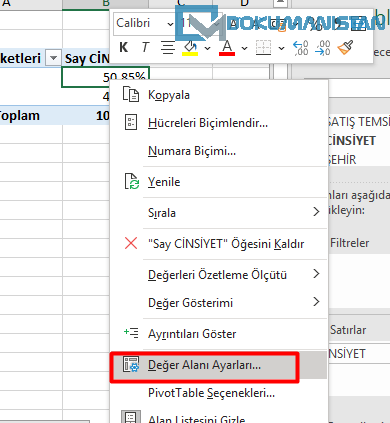This screenshot has height=423, width=390.
Task: Click CİNSİYET field in field list
Action: click(x=352, y=141)
